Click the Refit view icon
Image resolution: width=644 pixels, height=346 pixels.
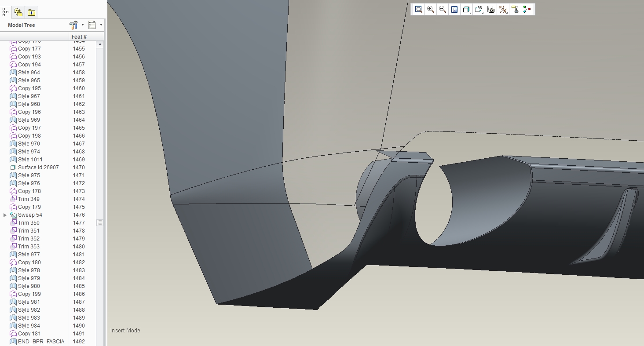pyautogui.click(x=418, y=9)
